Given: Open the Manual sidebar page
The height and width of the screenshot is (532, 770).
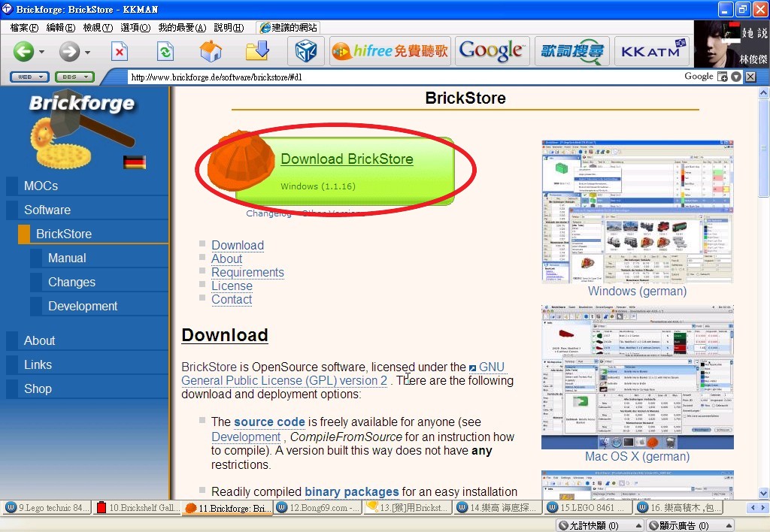Looking at the screenshot, I should pyautogui.click(x=67, y=258).
